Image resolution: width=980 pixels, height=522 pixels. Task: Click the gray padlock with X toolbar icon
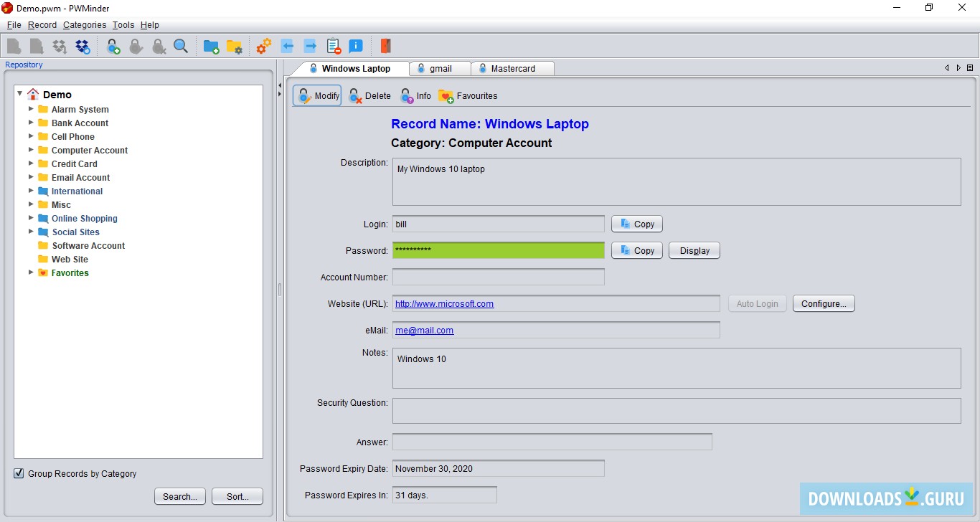tap(159, 47)
